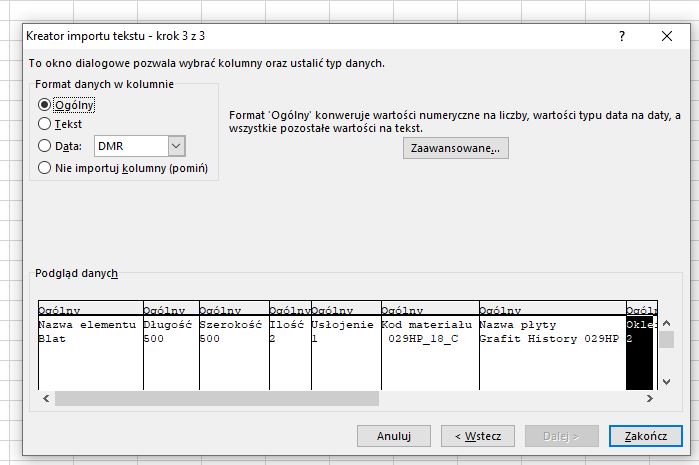Go back with the Wstecz button
The image size is (699, 465).
pos(478,436)
